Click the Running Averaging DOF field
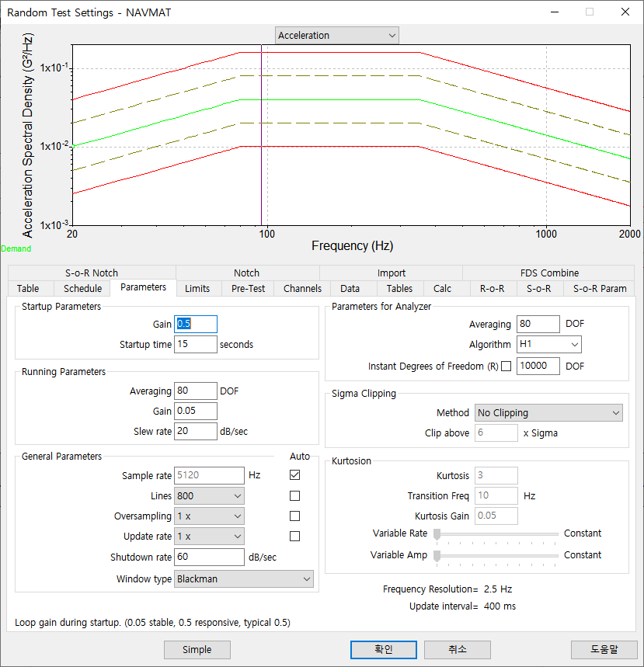 tap(195, 391)
